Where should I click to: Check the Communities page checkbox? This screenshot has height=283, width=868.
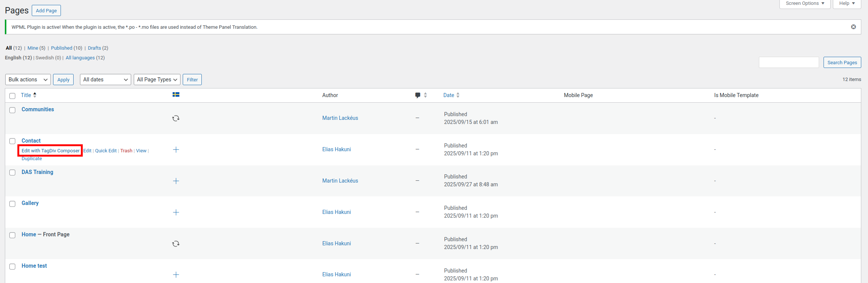point(12,110)
